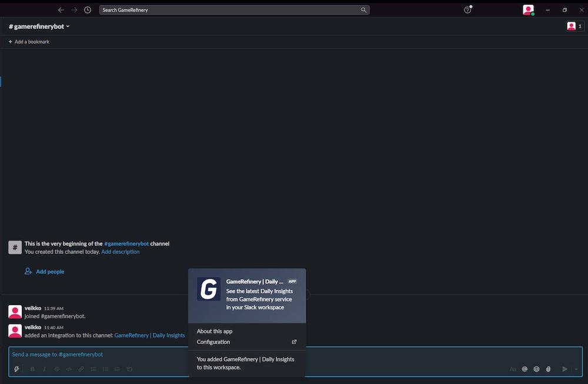Screen dimensions: 588x384
Task: Click Add people
Action: [x=44, y=272]
